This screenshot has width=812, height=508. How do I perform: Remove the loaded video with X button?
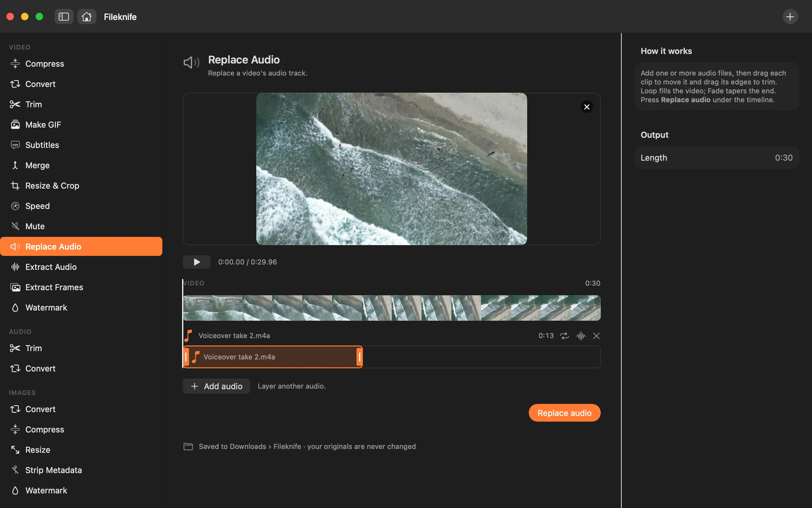coord(586,107)
